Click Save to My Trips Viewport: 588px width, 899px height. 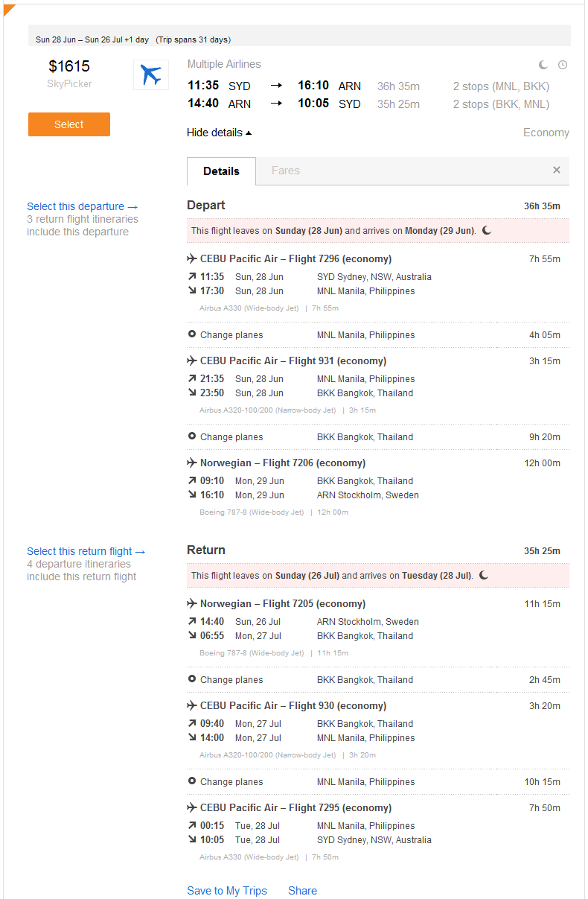click(227, 891)
